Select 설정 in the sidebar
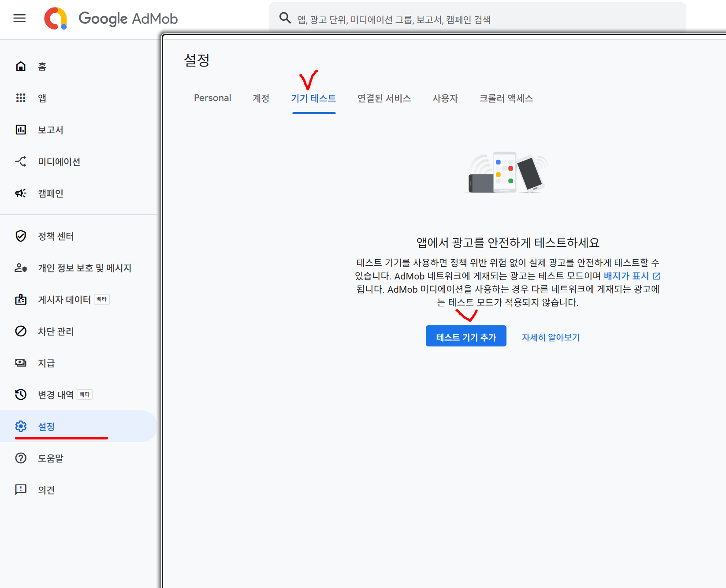Image resolution: width=726 pixels, height=588 pixels. click(x=78, y=426)
